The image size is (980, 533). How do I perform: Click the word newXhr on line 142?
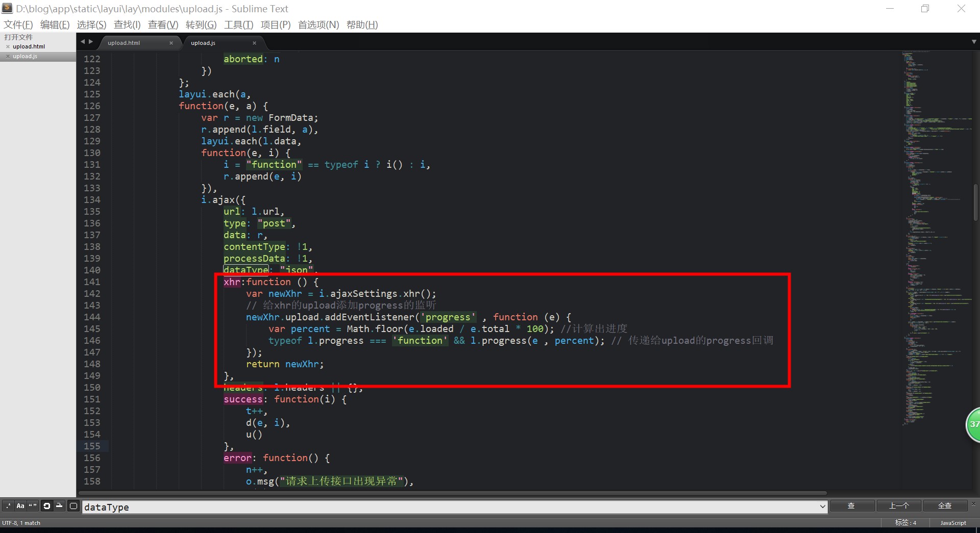click(x=285, y=294)
